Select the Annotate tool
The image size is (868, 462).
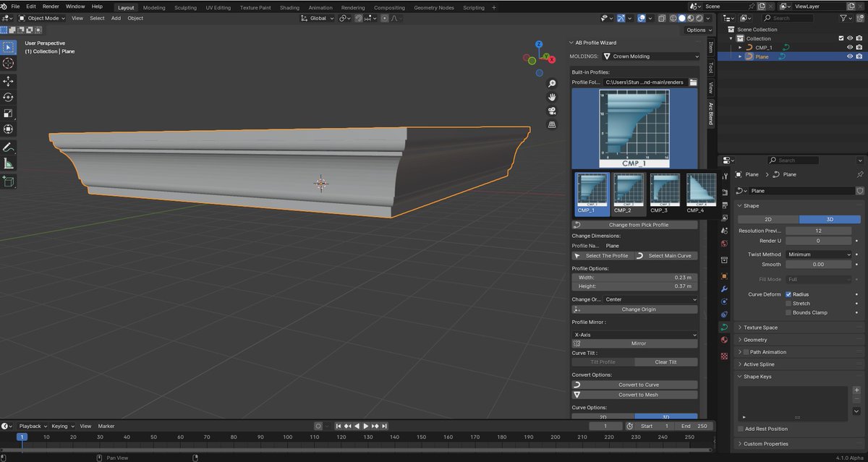[x=8, y=147]
